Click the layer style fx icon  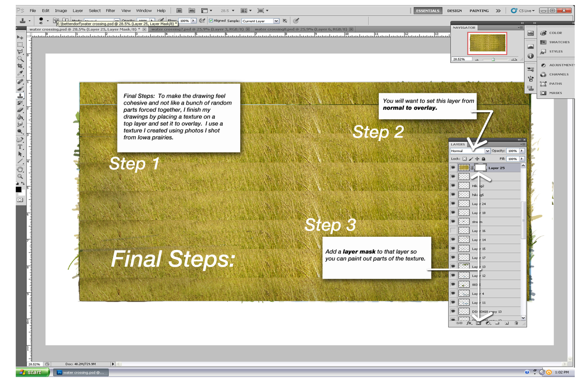pyautogui.click(x=469, y=323)
